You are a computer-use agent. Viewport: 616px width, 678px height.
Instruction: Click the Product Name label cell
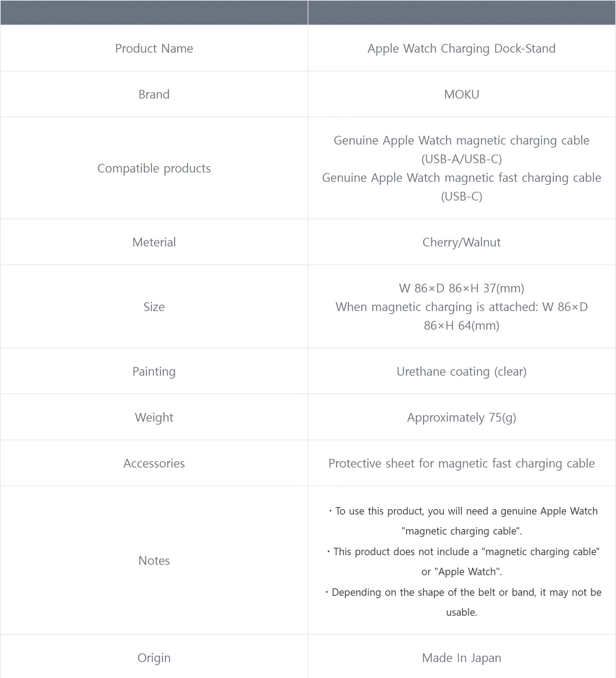[x=154, y=48]
